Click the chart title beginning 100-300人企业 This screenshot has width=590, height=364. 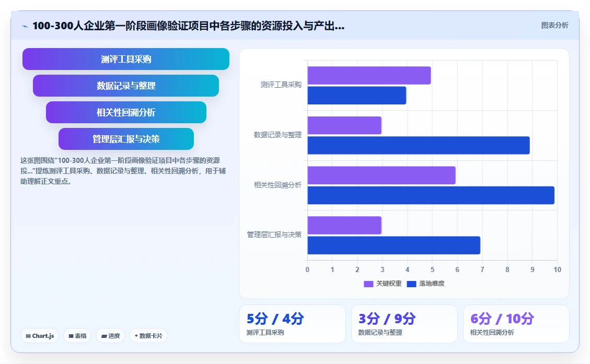pos(188,26)
